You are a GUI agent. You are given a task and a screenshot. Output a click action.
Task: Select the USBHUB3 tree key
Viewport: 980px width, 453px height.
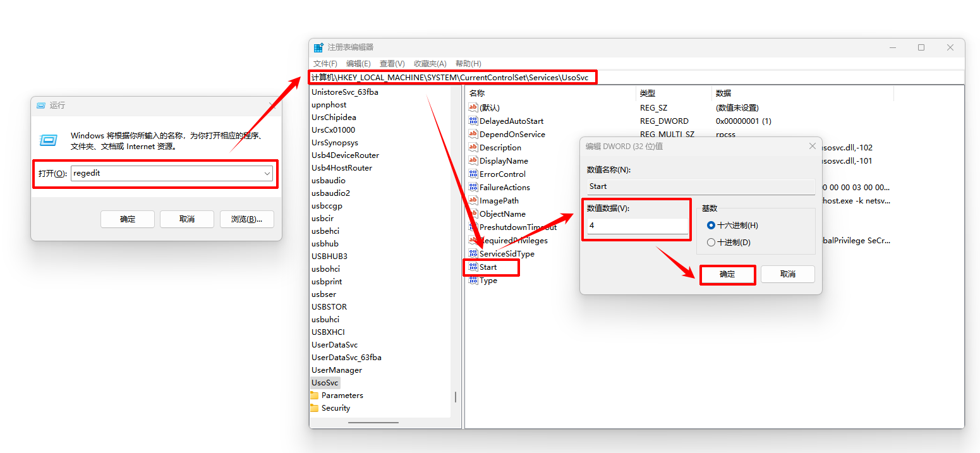click(x=329, y=256)
